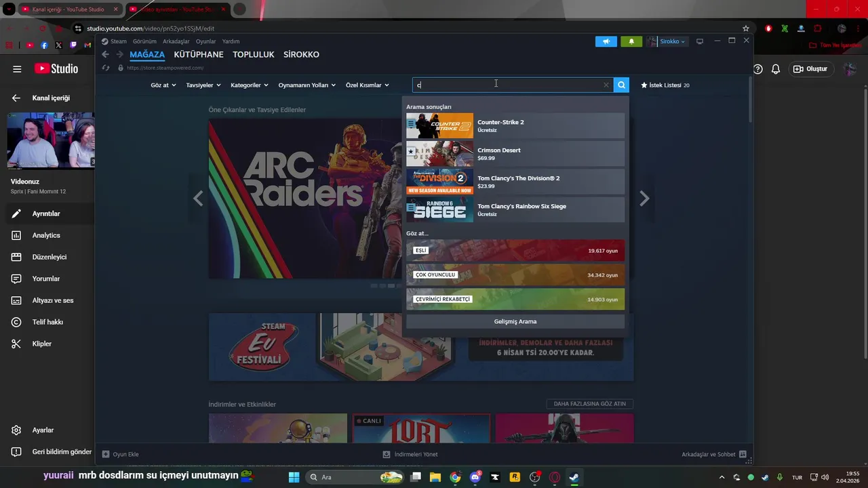Go forward with Steam's forward arrow

[119, 54]
